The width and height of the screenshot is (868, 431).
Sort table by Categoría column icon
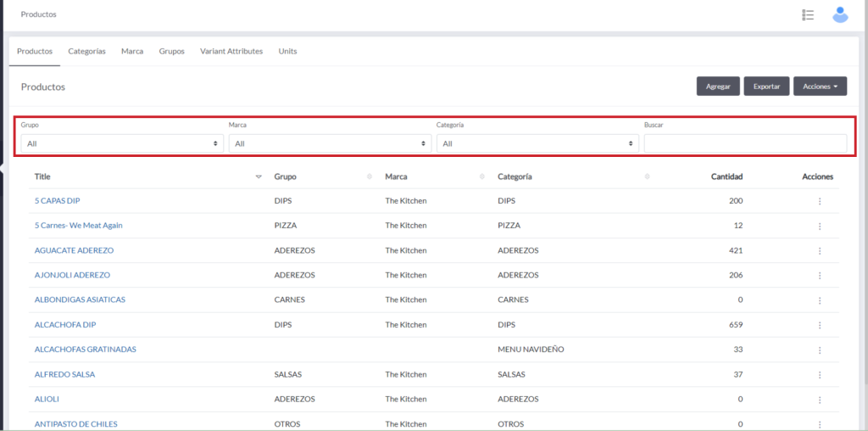point(647,177)
